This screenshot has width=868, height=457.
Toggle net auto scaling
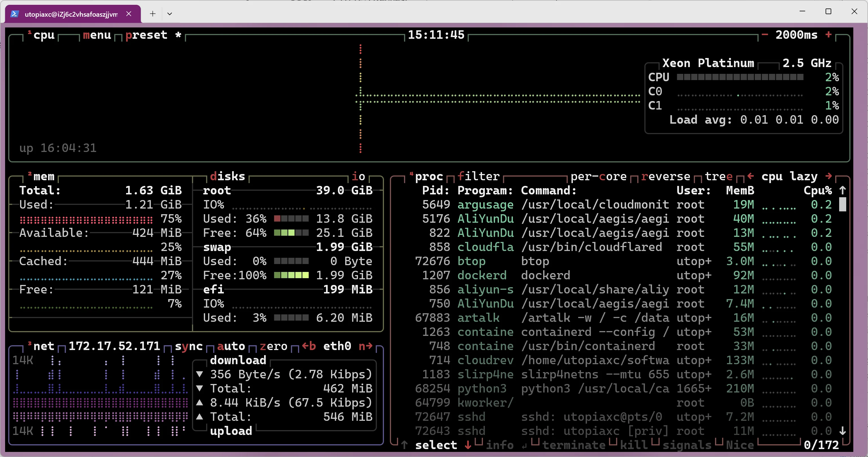(x=231, y=346)
